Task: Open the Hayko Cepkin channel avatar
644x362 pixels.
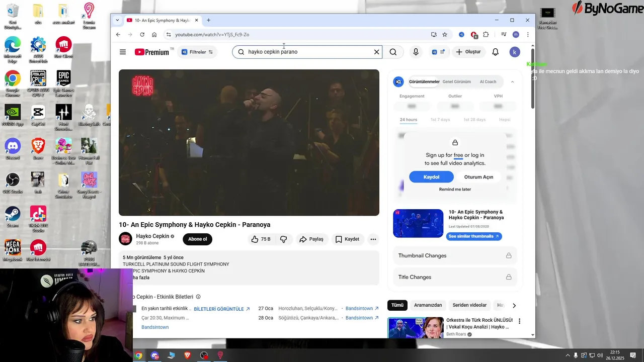Action: click(125, 239)
